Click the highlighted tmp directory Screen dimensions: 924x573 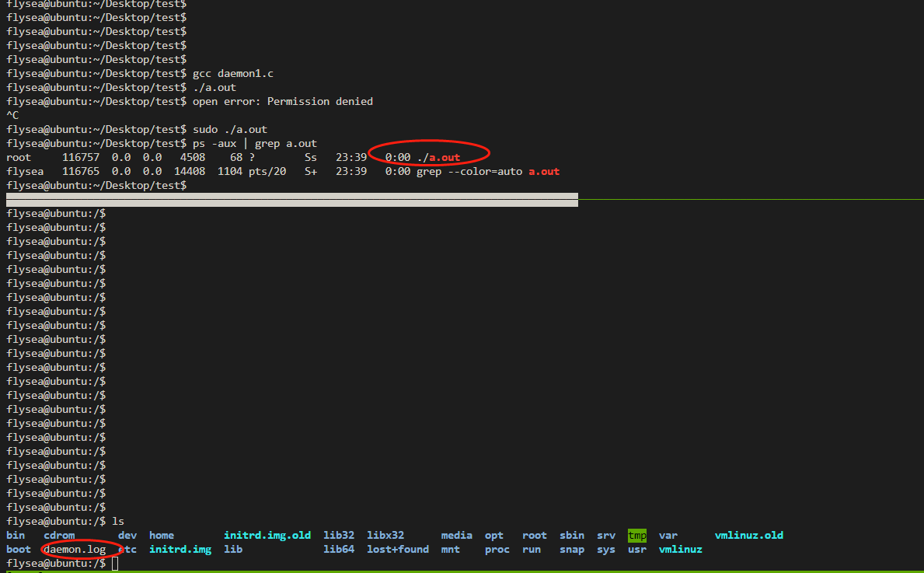[636, 535]
